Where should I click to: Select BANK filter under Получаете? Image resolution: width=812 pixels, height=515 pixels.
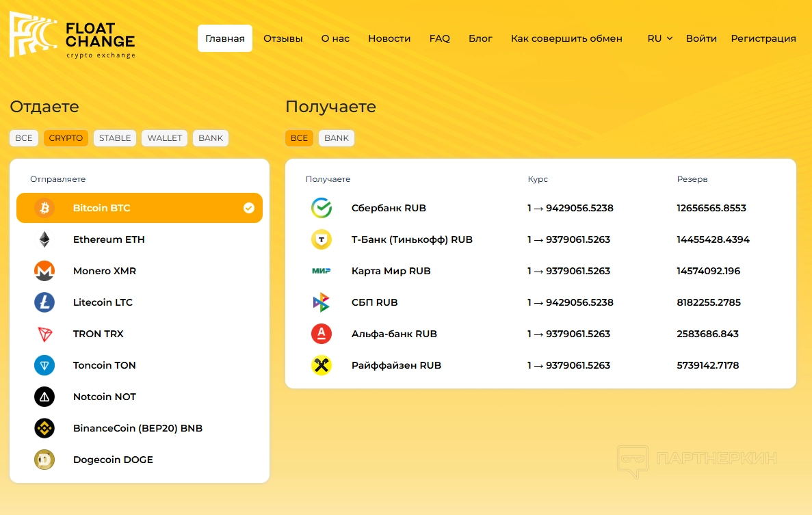337,138
